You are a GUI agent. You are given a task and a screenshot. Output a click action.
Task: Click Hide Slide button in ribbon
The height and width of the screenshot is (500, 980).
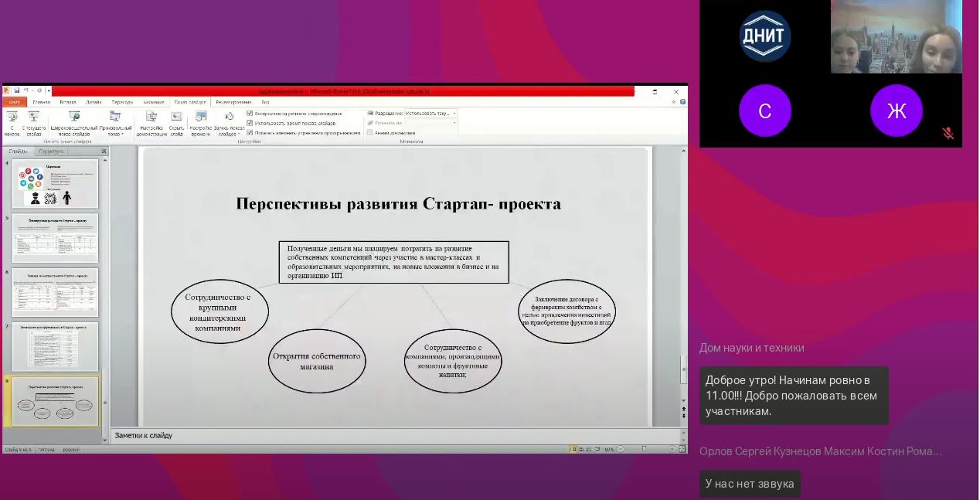pyautogui.click(x=176, y=124)
